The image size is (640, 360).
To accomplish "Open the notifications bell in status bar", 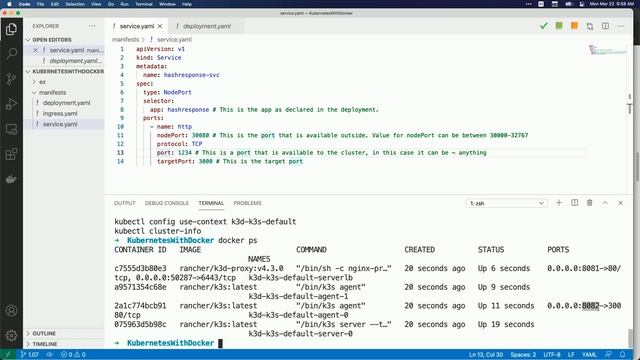I will pyautogui.click(x=622, y=355).
